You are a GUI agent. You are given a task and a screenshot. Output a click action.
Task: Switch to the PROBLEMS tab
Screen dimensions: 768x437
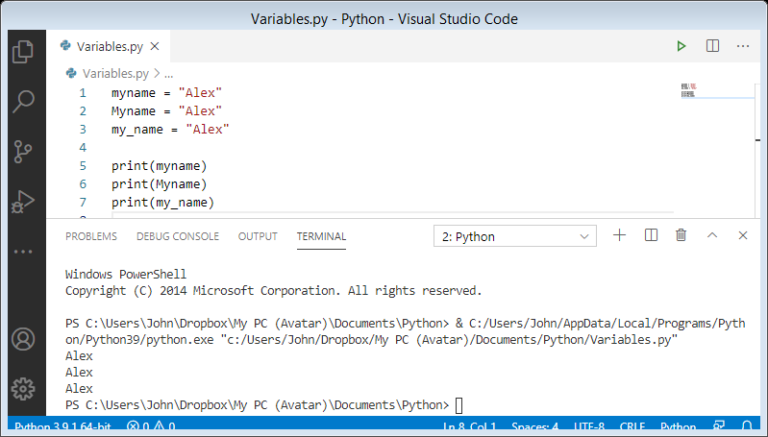91,236
